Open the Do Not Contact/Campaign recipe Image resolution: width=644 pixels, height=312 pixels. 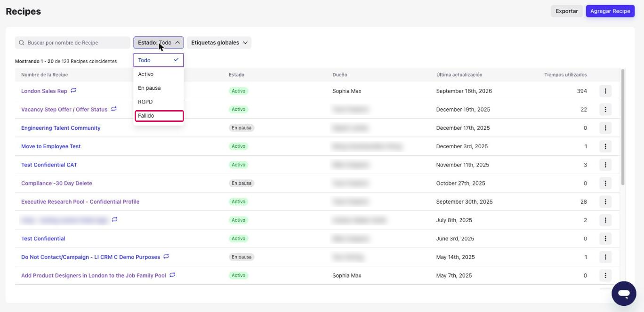pos(90,257)
